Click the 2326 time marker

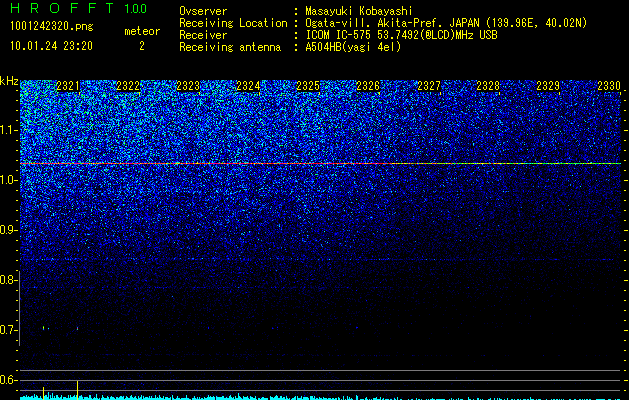click(368, 86)
